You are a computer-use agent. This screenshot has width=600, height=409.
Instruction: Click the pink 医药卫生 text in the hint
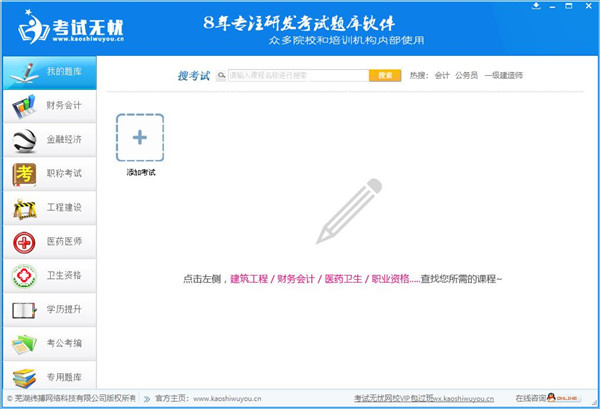pos(343,279)
